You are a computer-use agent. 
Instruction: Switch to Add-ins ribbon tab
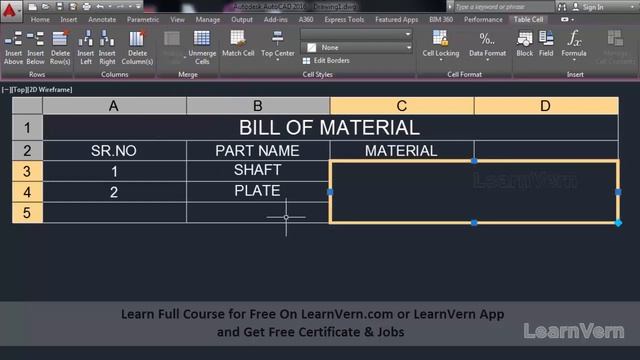click(x=276, y=20)
